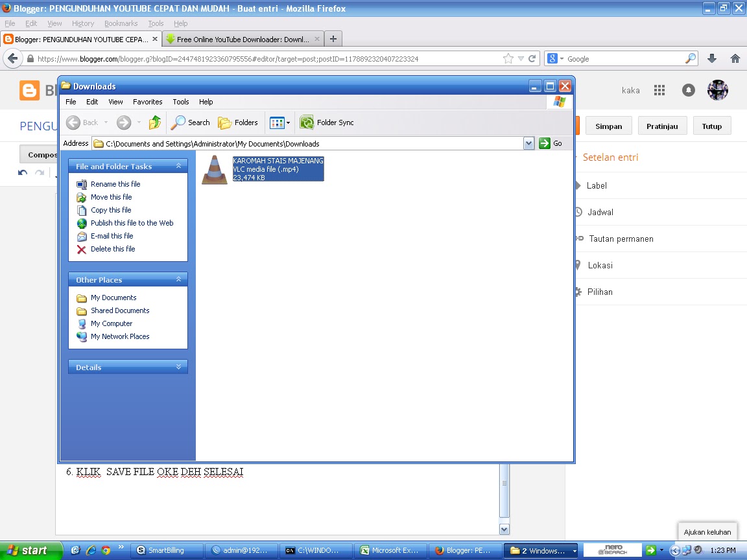This screenshot has width=747, height=560.
Task: Open the View menu in Downloads window
Action: click(115, 102)
